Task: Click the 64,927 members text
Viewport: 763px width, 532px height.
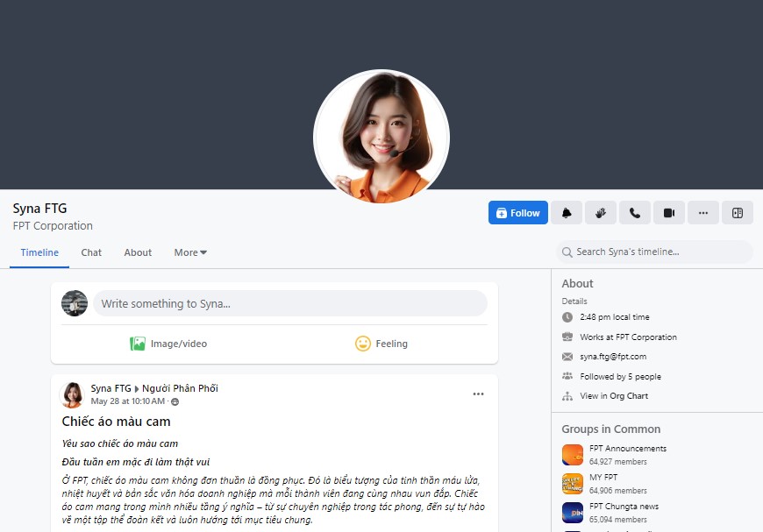Action: click(618, 462)
